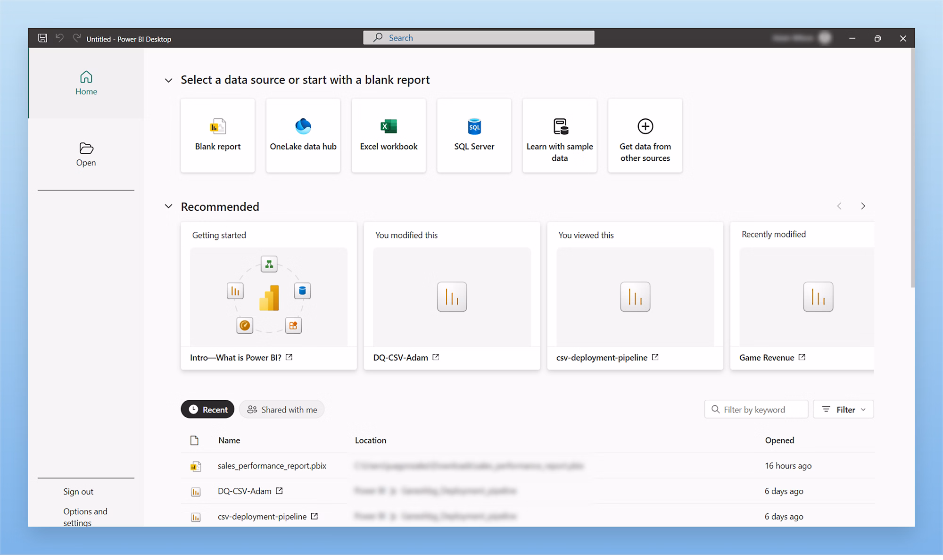The width and height of the screenshot is (943, 560).
Task: Select Home in the left sidebar
Action: click(86, 83)
